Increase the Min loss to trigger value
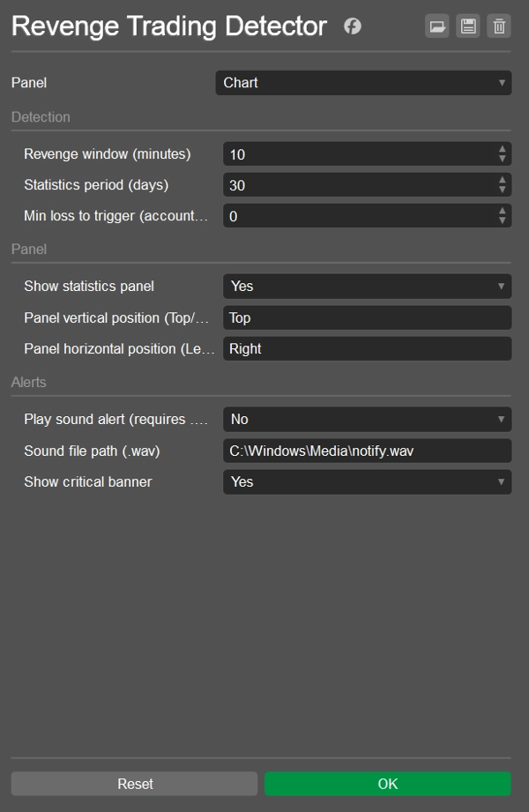Image resolution: width=529 pixels, height=812 pixels. (503, 211)
